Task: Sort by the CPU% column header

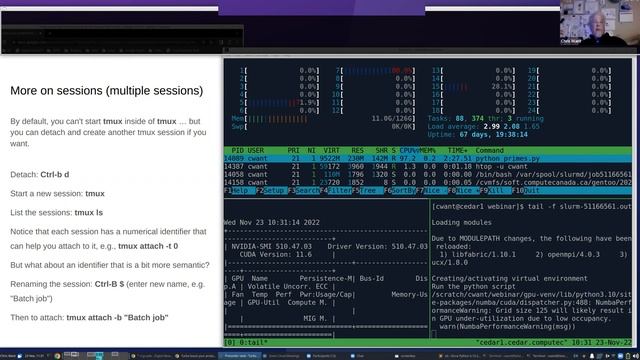Action: 409,151
